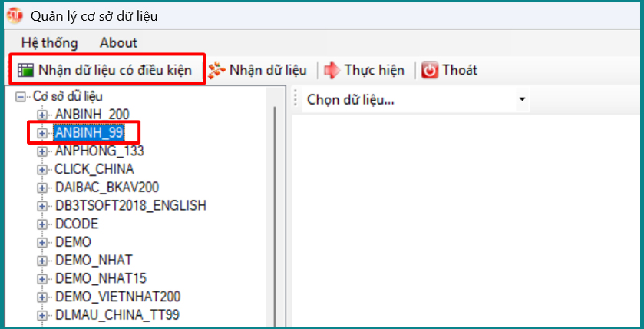Screen dimensions: 644x329
Task: Expand the ANPHONG_133 database node
Action: pyautogui.click(x=42, y=151)
